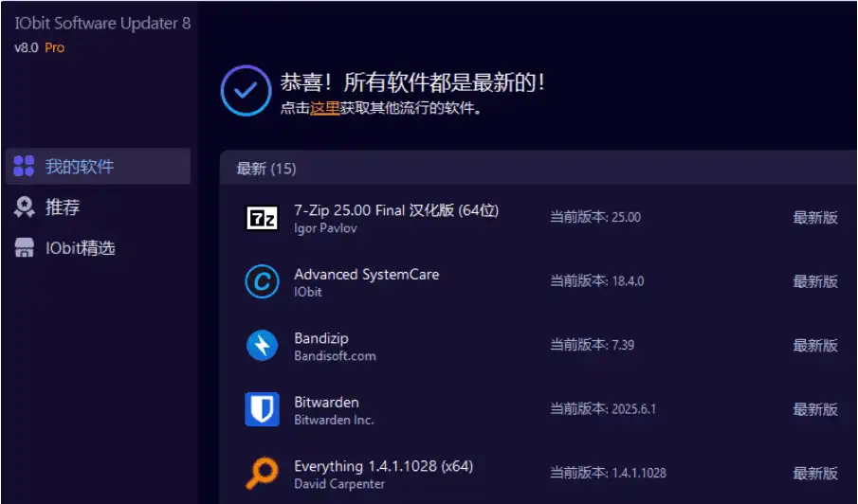Click the Bandisoft.com publisher name
The width and height of the screenshot is (858, 504).
[x=335, y=356]
